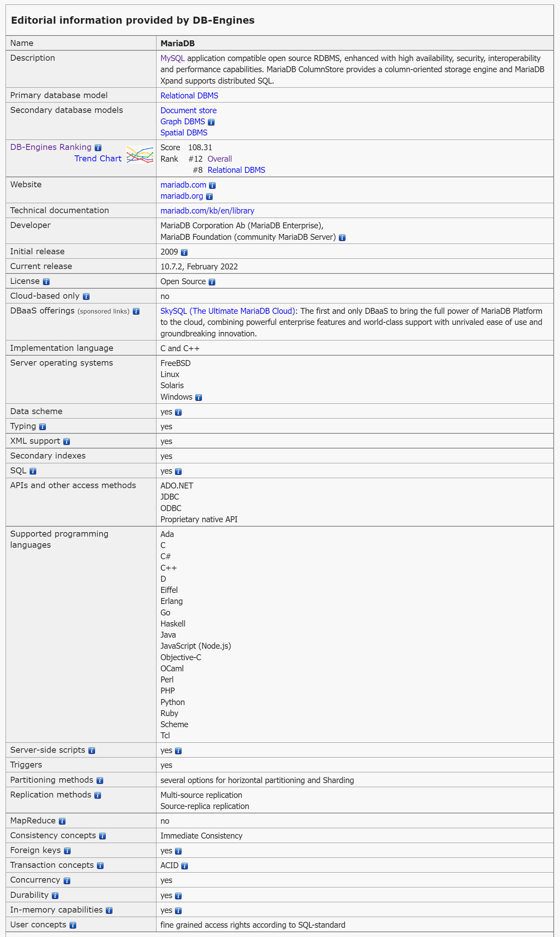Screen dimensions: 560x937
Task: Select the Immediate Consistency text
Action: pyautogui.click(x=202, y=836)
